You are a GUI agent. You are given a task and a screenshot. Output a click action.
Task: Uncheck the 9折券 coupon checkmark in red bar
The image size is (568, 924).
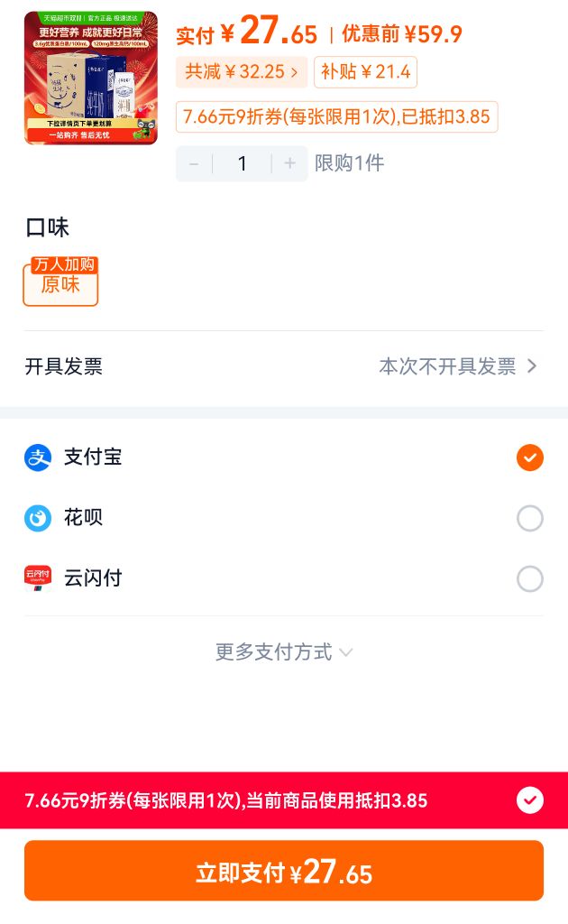tap(530, 800)
